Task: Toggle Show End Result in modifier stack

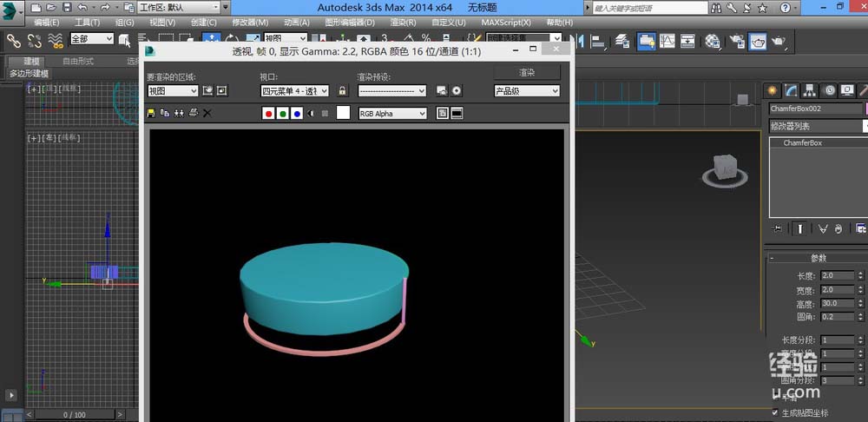Action: pyautogui.click(x=799, y=228)
